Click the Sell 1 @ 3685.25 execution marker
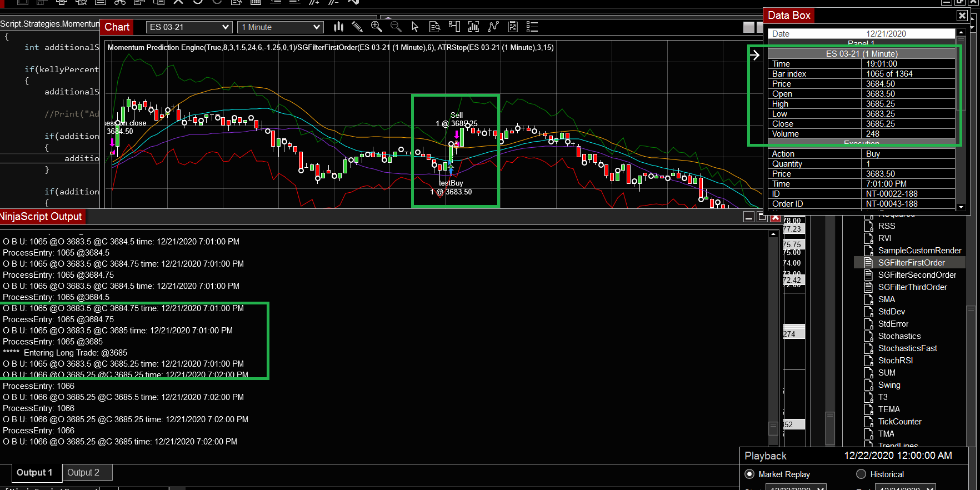The width and height of the screenshot is (980, 490). point(456,119)
